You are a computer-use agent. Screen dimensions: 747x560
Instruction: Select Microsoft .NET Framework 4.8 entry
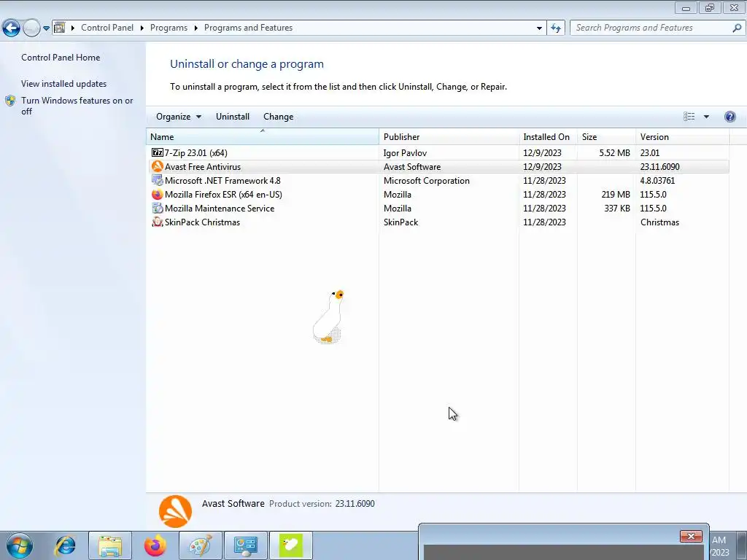[x=222, y=181]
